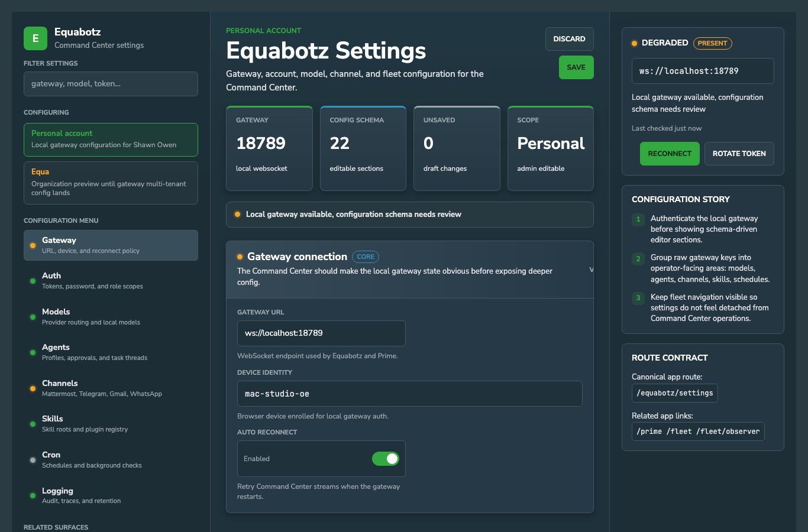Click the CONFIGURATION STORY heading

681,199
